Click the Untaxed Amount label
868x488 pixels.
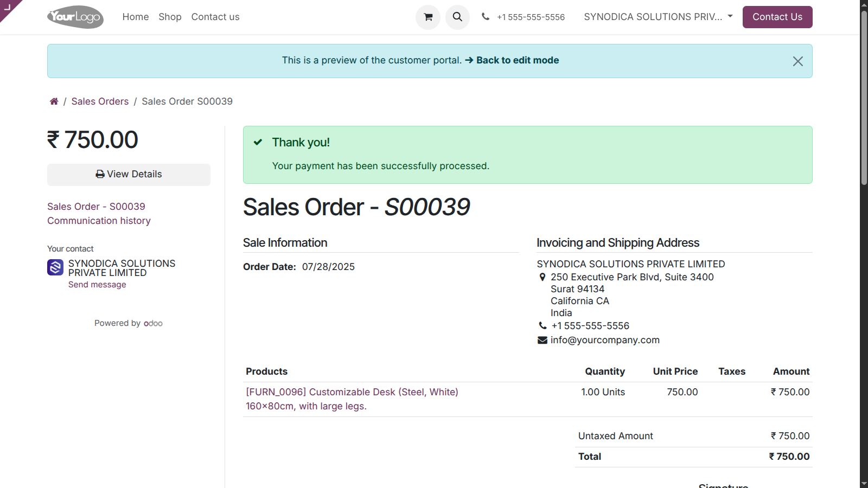615,436
